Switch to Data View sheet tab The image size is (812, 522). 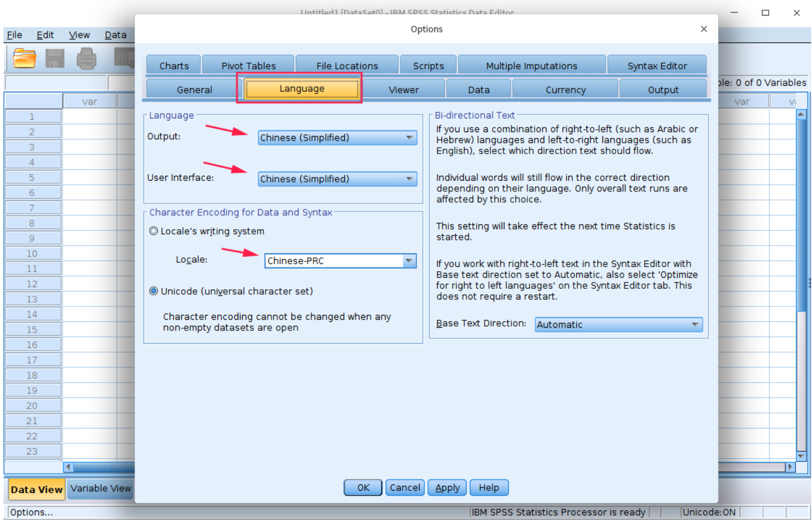[x=37, y=489]
